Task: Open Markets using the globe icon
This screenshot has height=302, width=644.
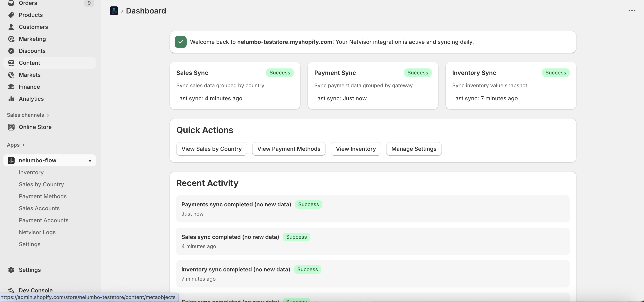Action: coord(12,75)
